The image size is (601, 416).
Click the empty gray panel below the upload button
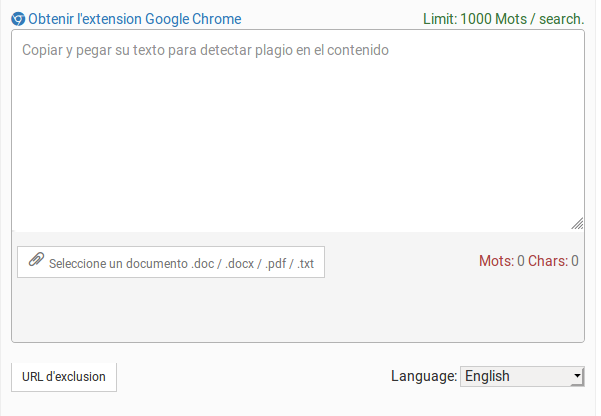point(298,310)
